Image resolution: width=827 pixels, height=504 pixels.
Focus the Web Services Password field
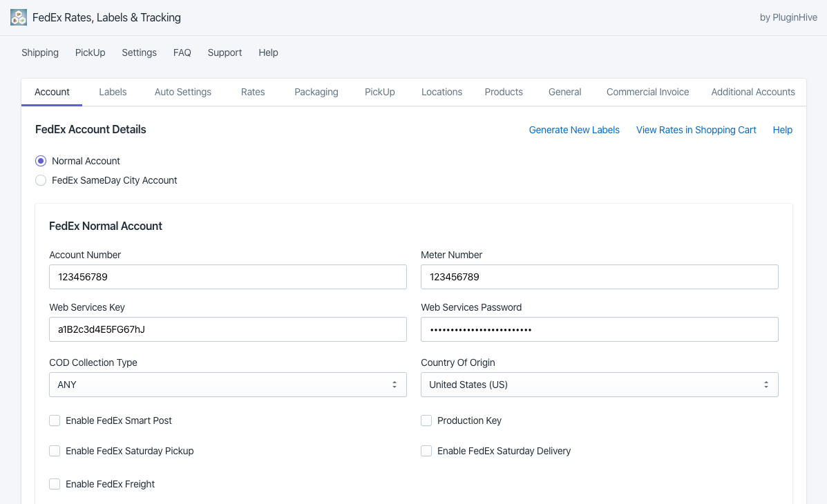(599, 329)
